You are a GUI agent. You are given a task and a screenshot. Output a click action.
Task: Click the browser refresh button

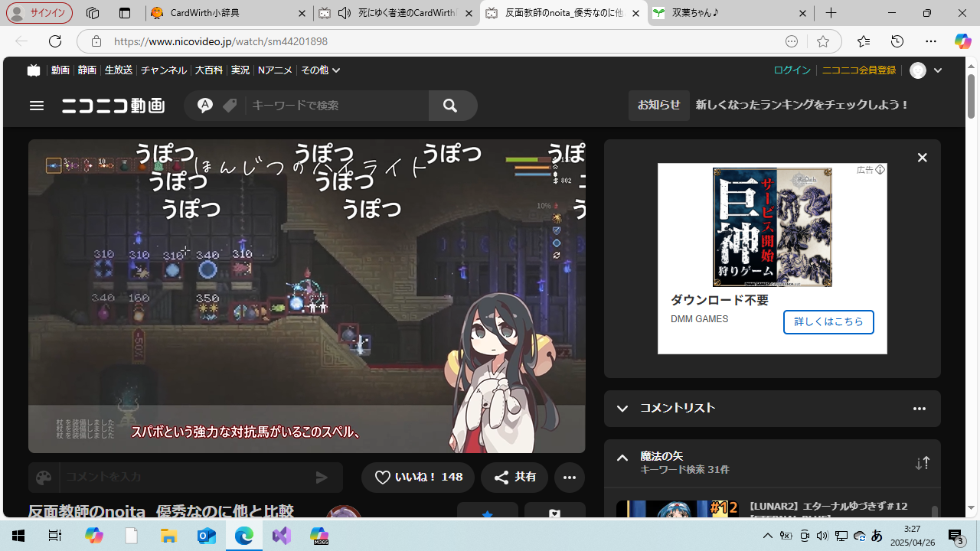[54, 41]
